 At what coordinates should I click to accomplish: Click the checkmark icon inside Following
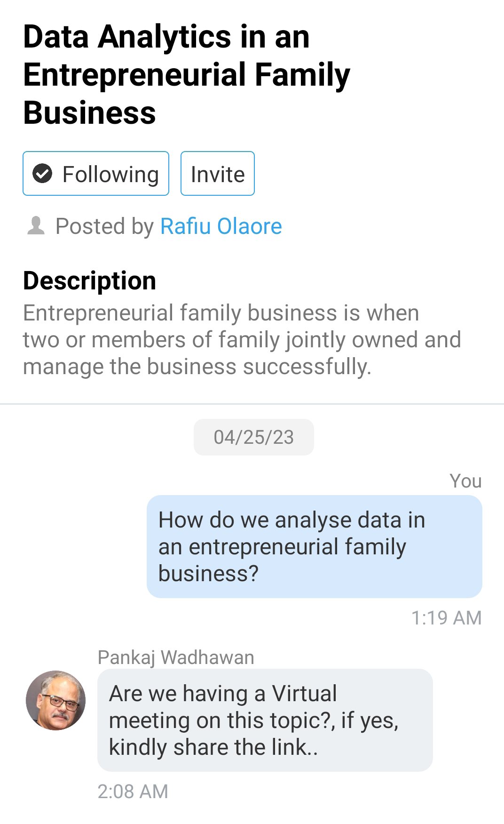[x=42, y=173]
